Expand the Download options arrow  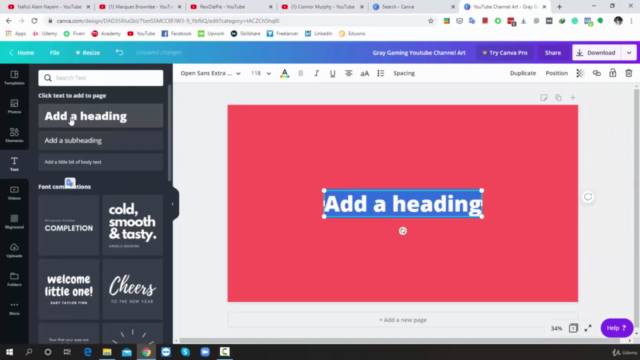(x=629, y=53)
